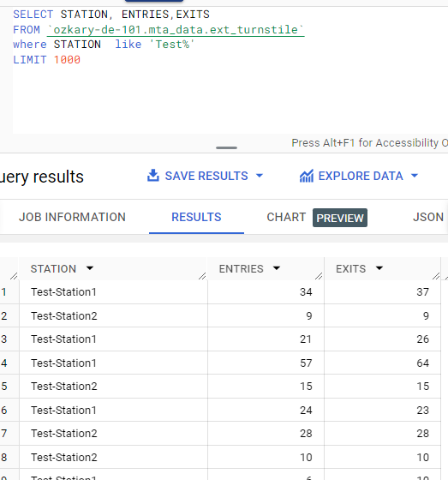Select Test-Station1 cell in row 4

coord(113,363)
